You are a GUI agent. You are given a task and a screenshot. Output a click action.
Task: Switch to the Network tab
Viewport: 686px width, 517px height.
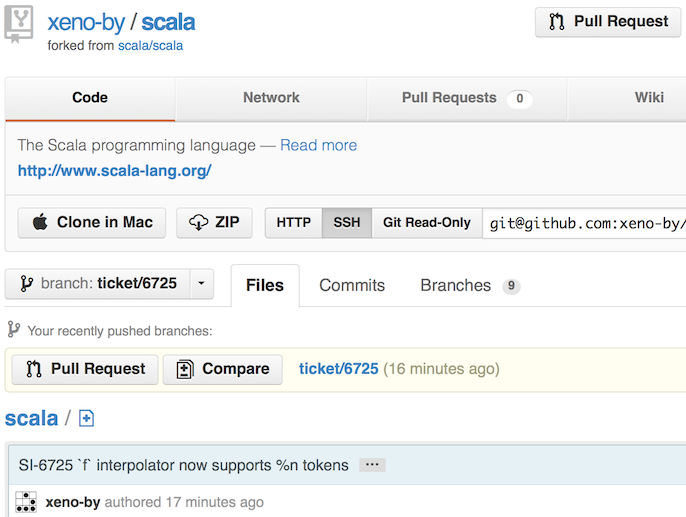click(x=271, y=98)
